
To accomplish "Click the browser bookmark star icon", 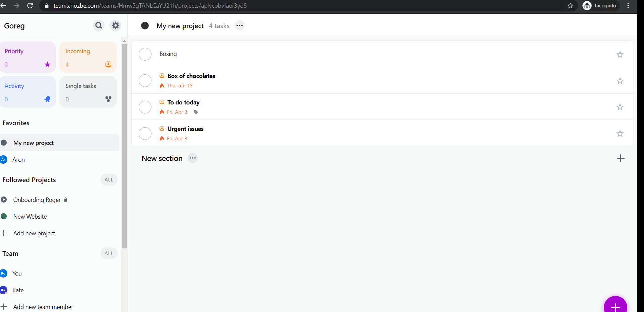I will pos(570,6).
